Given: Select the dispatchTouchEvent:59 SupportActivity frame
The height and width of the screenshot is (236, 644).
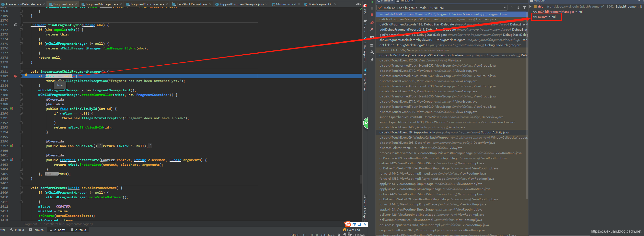Looking at the screenshot, I should click(452, 132).
